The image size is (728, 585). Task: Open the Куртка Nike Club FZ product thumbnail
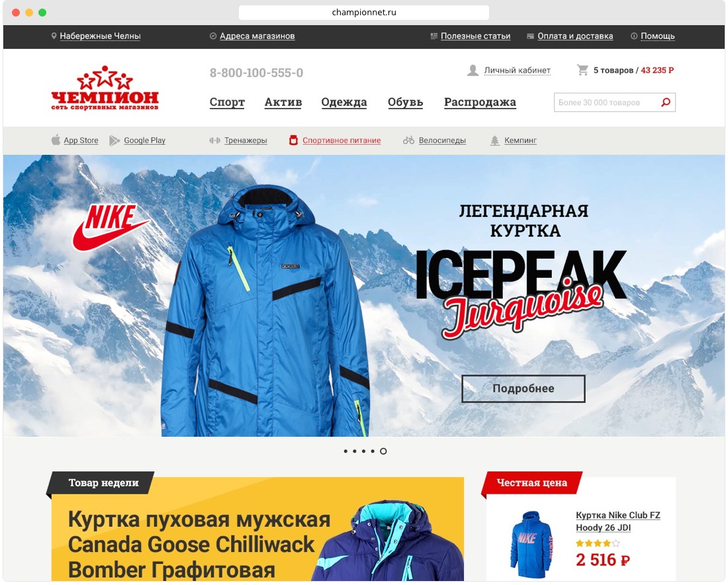click(531, 544)
